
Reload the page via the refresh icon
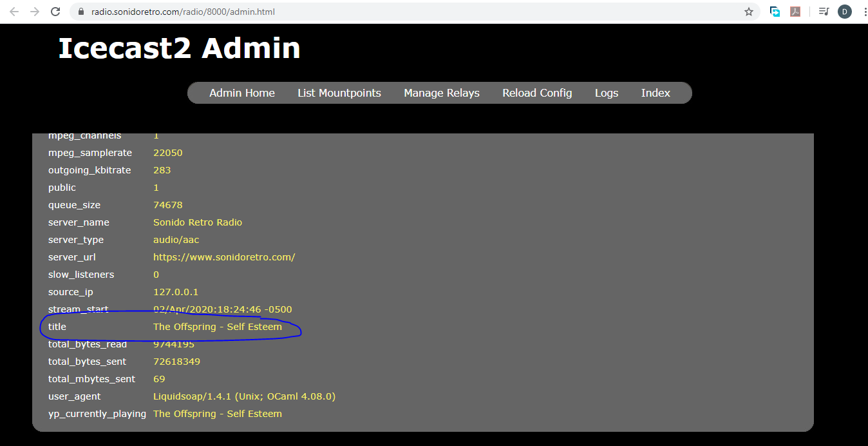click(57, 11)
